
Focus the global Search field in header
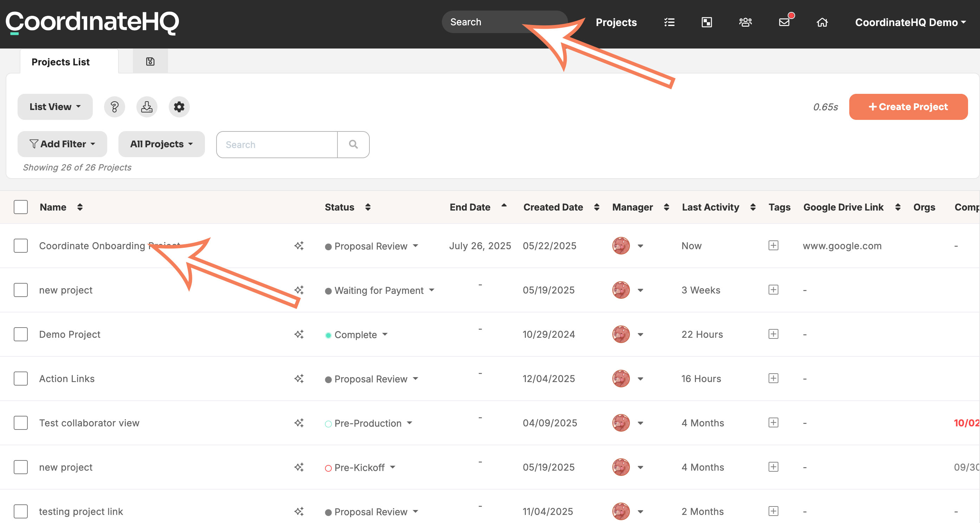pyautogui.click(x=504, y=22)
